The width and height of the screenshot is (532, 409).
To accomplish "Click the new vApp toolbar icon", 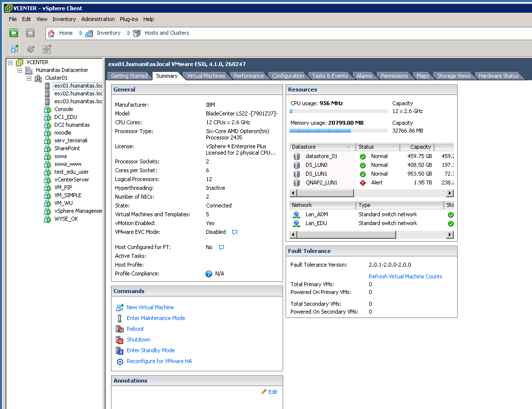I will click(x=47, y=49).
